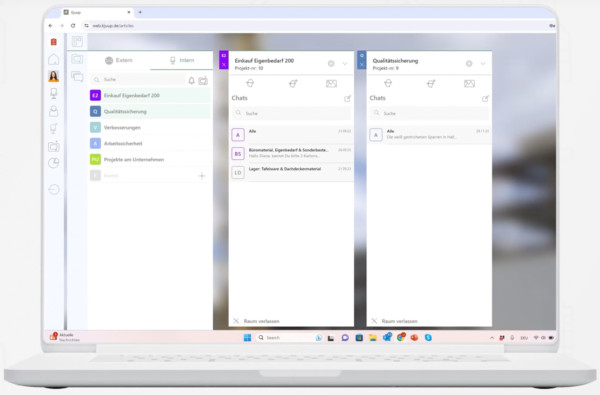Image resolution: width=600 pixels, height=395 pixels.
Task: Open File Explorer from taskbar
Action: click(373, 338)
